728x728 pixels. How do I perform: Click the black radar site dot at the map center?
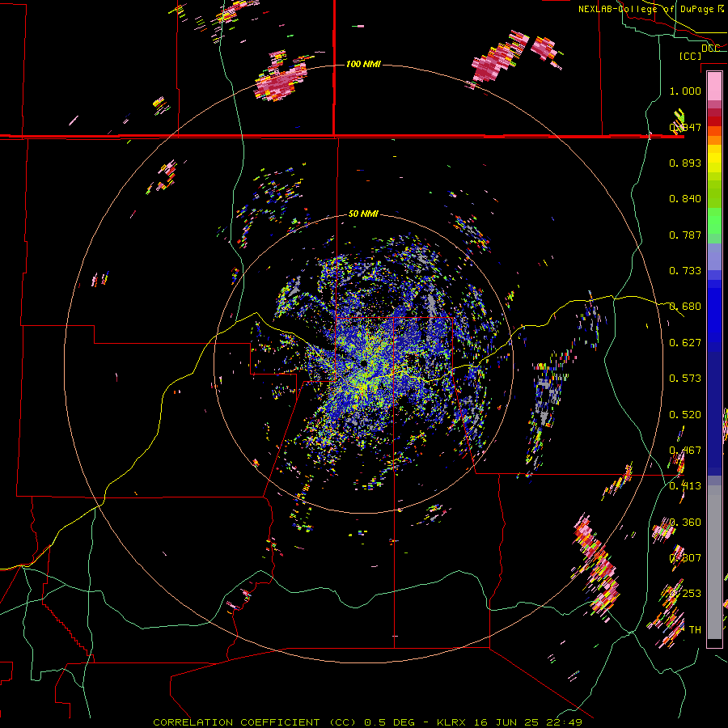(x=363, y=363)
